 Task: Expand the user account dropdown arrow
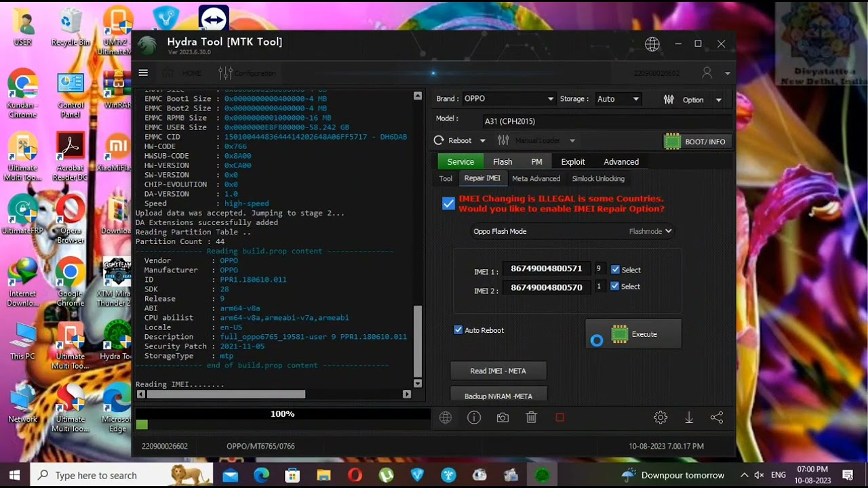(728, 73)
